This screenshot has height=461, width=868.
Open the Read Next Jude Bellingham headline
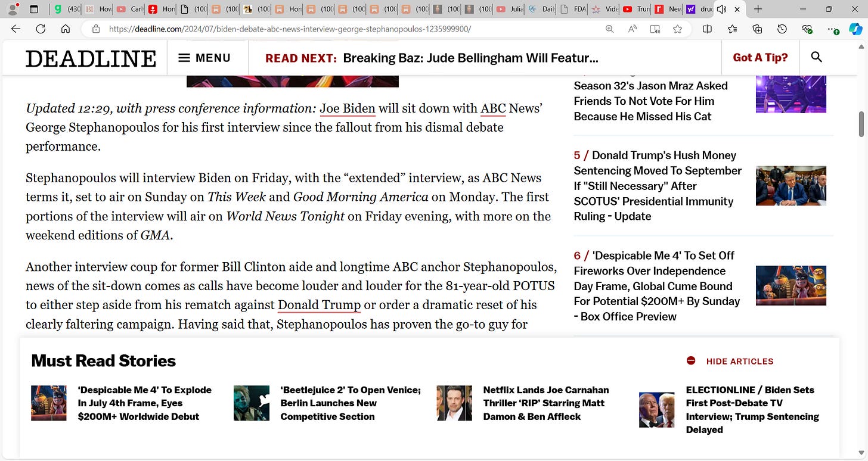point(470,58)
